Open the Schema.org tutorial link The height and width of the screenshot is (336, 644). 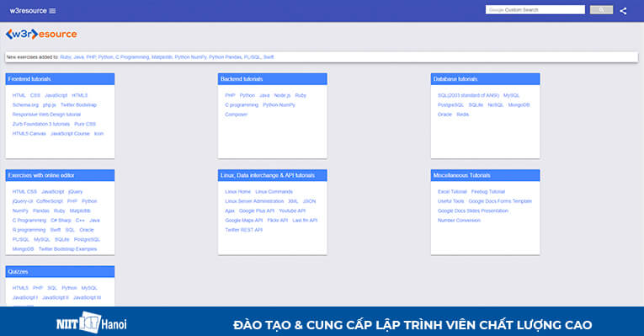(x=25, y=105)
